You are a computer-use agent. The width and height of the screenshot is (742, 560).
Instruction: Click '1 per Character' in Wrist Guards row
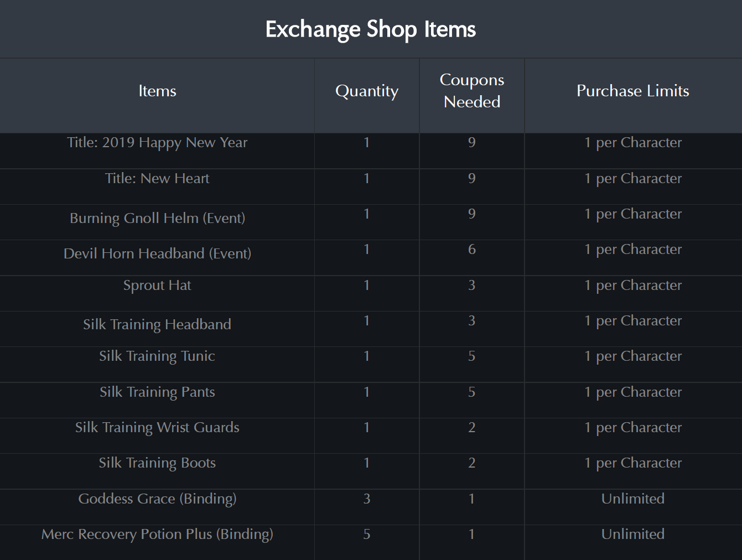click(633, 428)
